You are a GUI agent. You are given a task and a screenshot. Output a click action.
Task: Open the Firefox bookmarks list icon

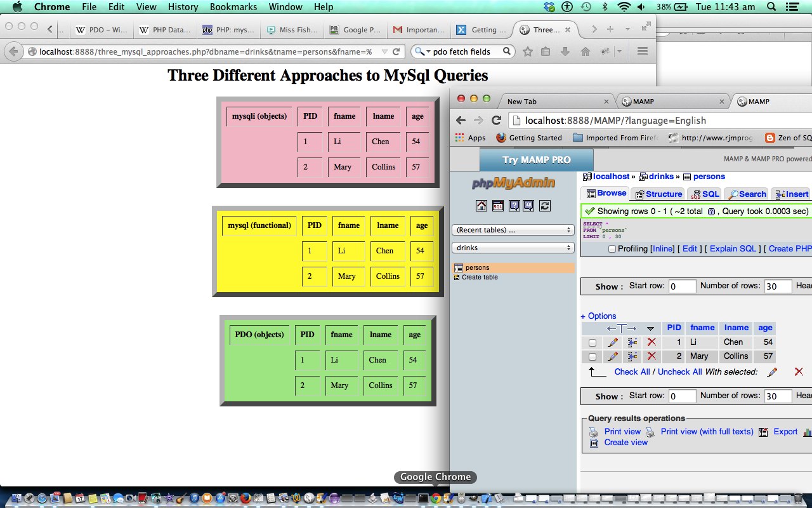point(546,51)
